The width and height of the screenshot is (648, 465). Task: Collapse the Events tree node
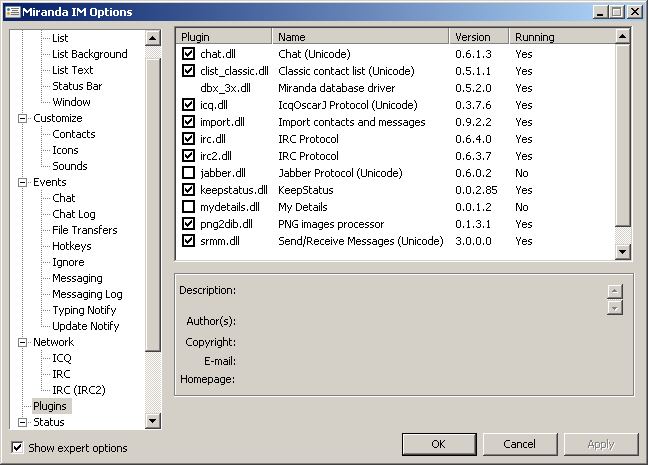[22, 182]
